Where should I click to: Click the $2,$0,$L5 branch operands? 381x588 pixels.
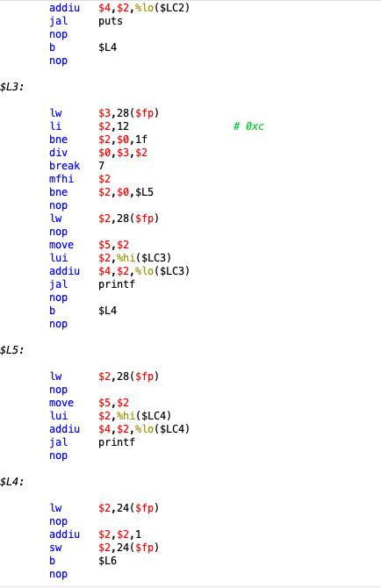[126, 192]
